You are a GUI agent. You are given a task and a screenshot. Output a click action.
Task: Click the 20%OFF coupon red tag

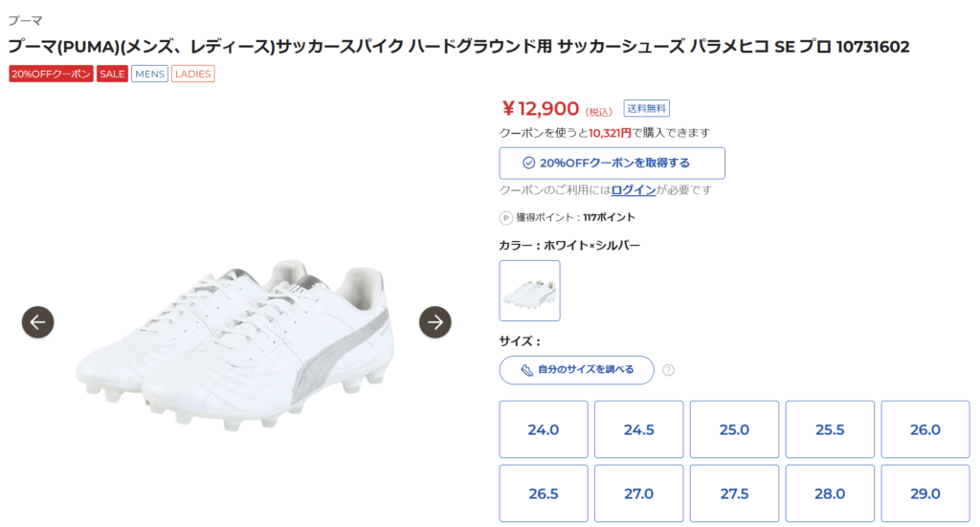pyautogui.click(x=51, y=74)
